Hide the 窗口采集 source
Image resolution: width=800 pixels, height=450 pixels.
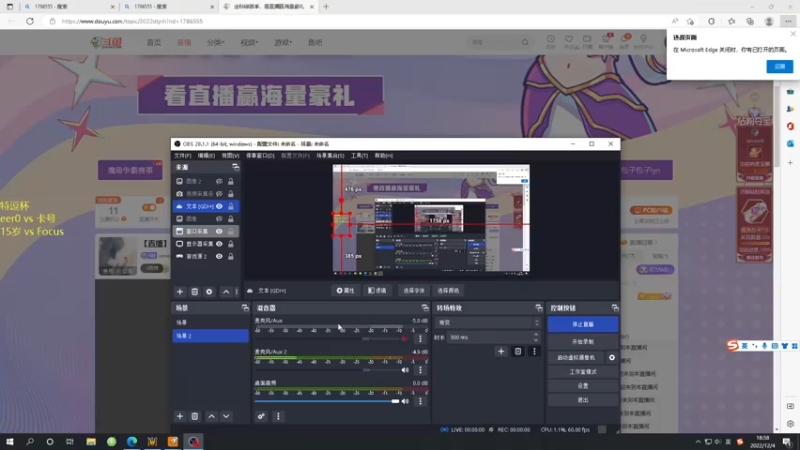[x=219, y=231]
